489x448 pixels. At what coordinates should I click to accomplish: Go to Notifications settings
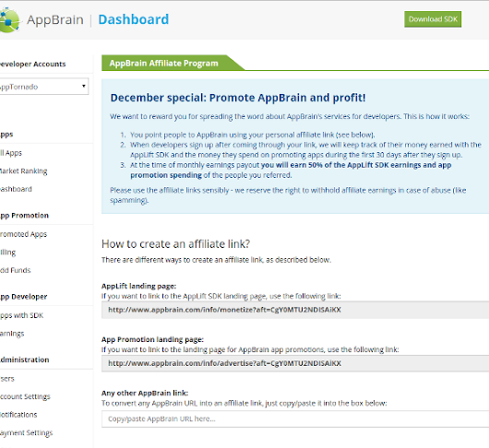pos(18,415)
